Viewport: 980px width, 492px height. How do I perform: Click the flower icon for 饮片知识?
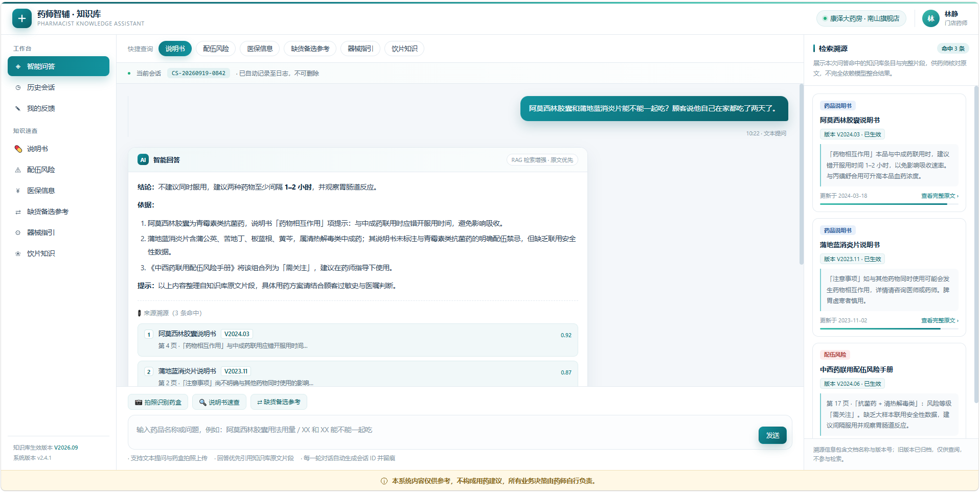click(x=18, y=253)
